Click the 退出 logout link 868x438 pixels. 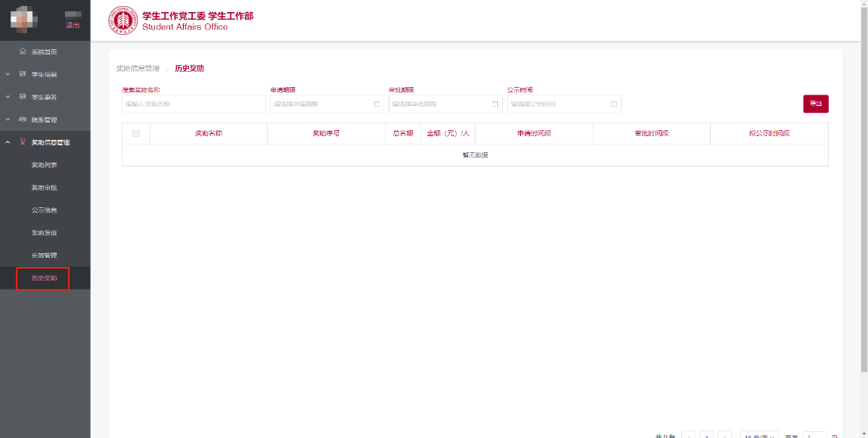click(73, 25)
